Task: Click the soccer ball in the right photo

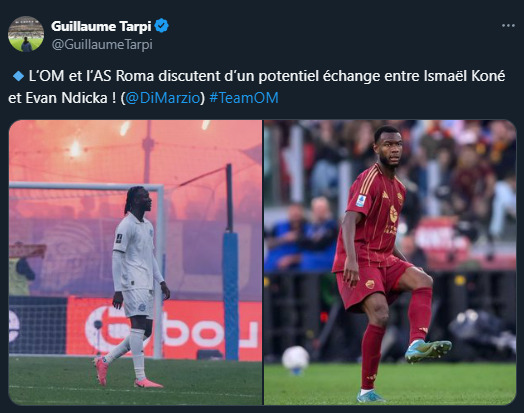Action: [x=295, y=360]
